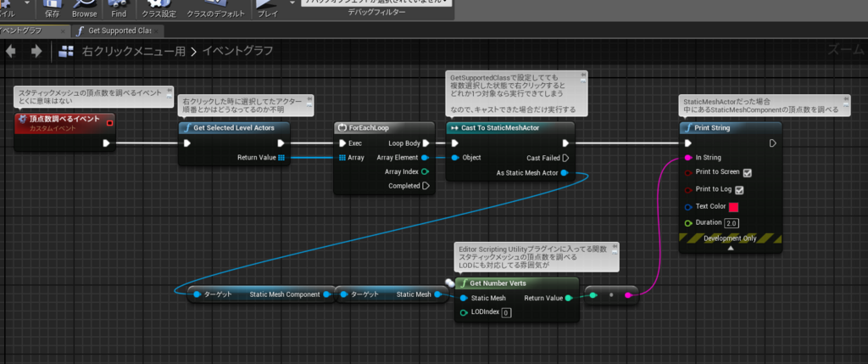The width and height of the screenshot is (868, 364).
Task: Click the 保存 save toolbar icon
Action: (x=52, y=9)
